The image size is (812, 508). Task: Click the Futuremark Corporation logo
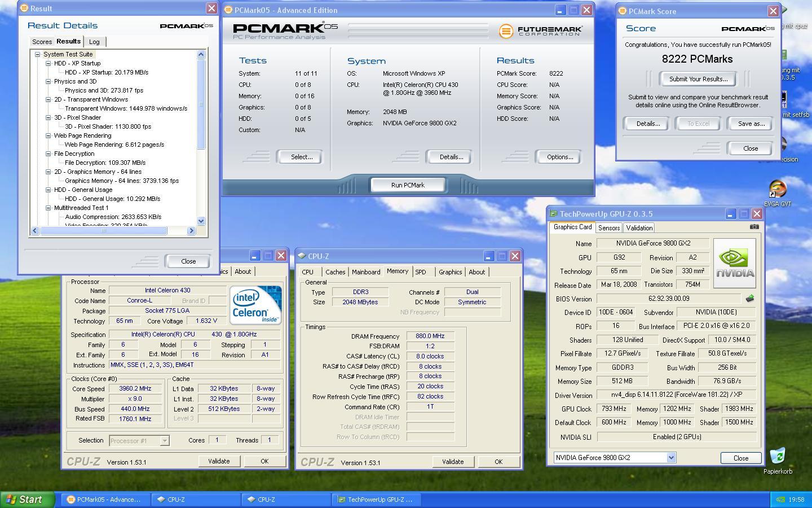pyautogui.click(x=540, y=31)
